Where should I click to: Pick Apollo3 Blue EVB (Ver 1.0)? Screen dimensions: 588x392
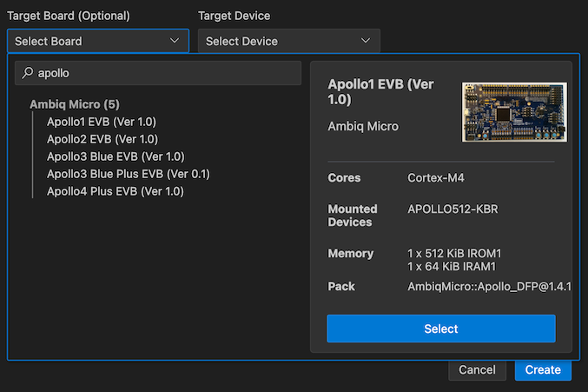pos(116,156)
